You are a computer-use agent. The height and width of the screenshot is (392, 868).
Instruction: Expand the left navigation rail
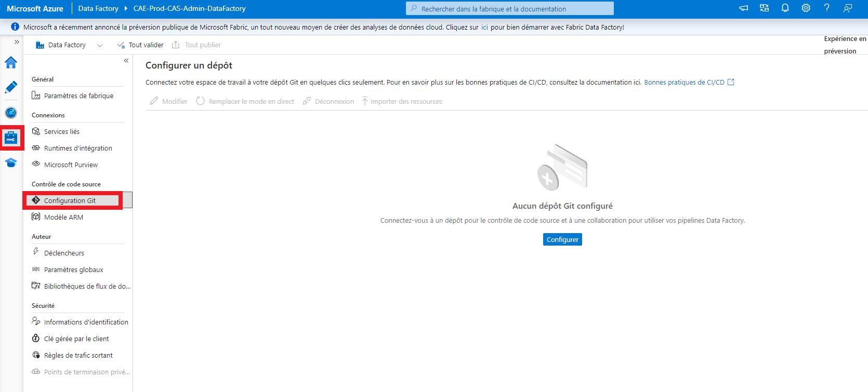click(17, 42)
